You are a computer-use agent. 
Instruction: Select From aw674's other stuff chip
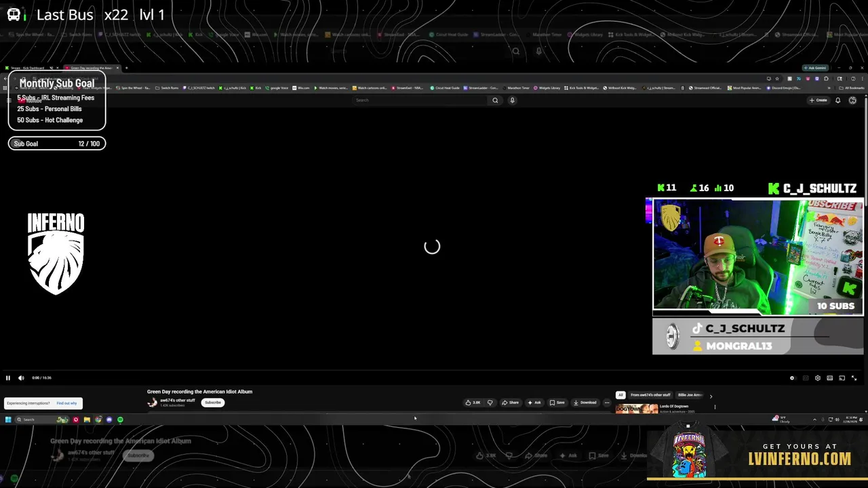650,395
